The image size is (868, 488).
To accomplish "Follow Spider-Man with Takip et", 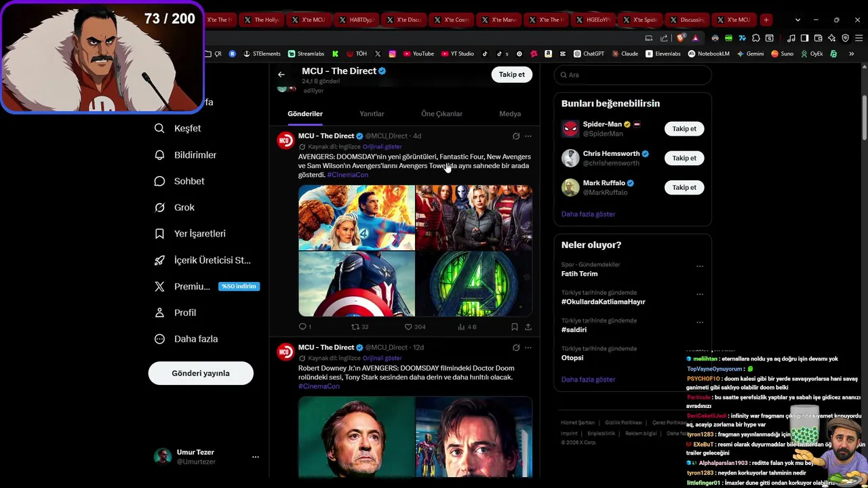I will (x=684, y=129).
